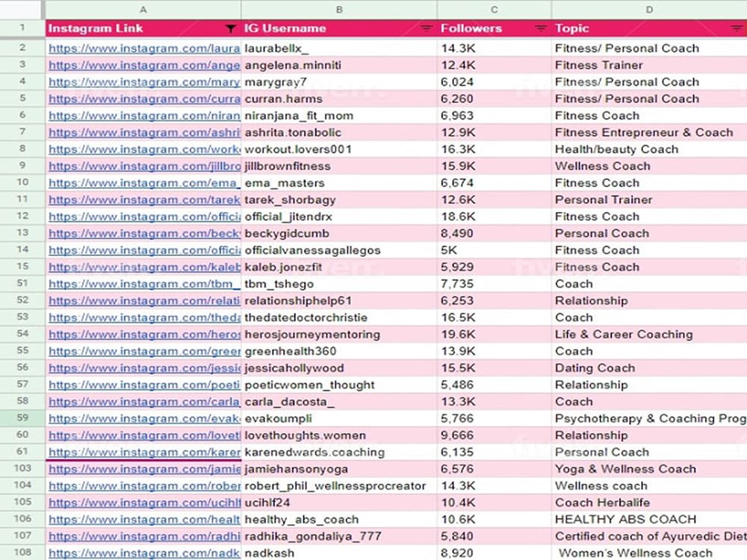
Task: Open Instagram link for angelena.minniti
Action: click(x=144, y=65)
